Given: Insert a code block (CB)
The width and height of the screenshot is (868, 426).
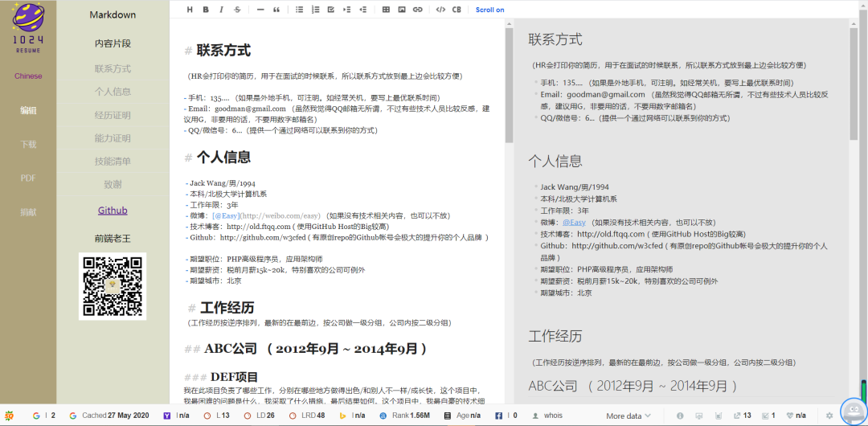Looking at the screenshot, I should (x=457, y=10).
